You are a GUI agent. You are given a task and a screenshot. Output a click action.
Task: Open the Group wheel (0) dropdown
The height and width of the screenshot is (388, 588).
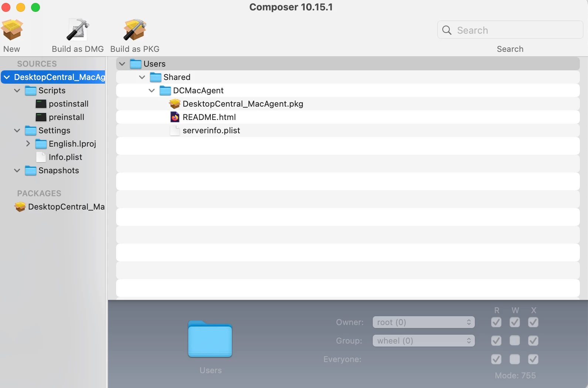423,341
